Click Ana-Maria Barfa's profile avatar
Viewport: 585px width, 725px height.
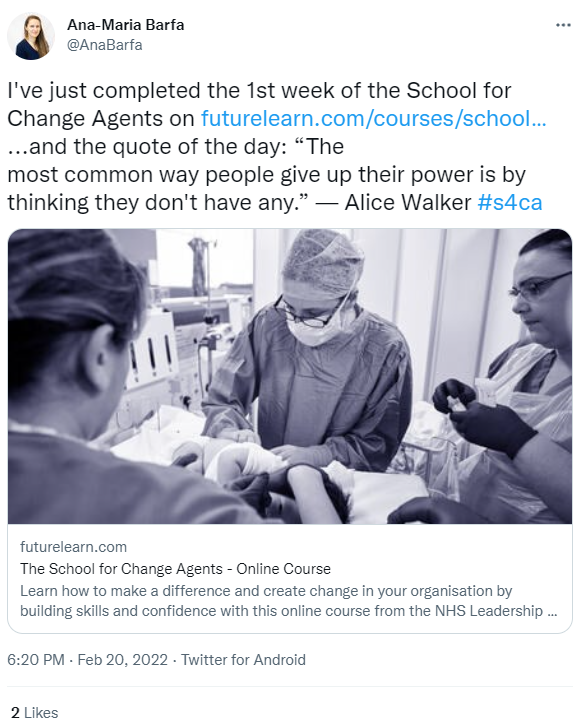pyautogui.click(x=31, y=36)
